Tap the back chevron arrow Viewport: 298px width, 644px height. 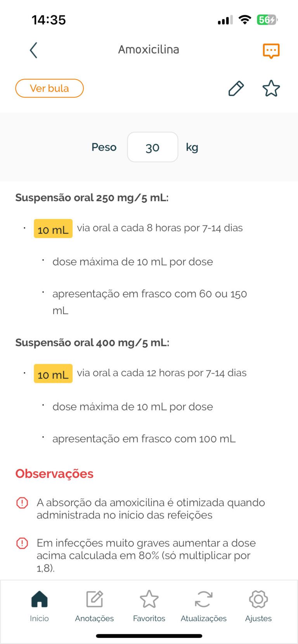click(34, 50)
